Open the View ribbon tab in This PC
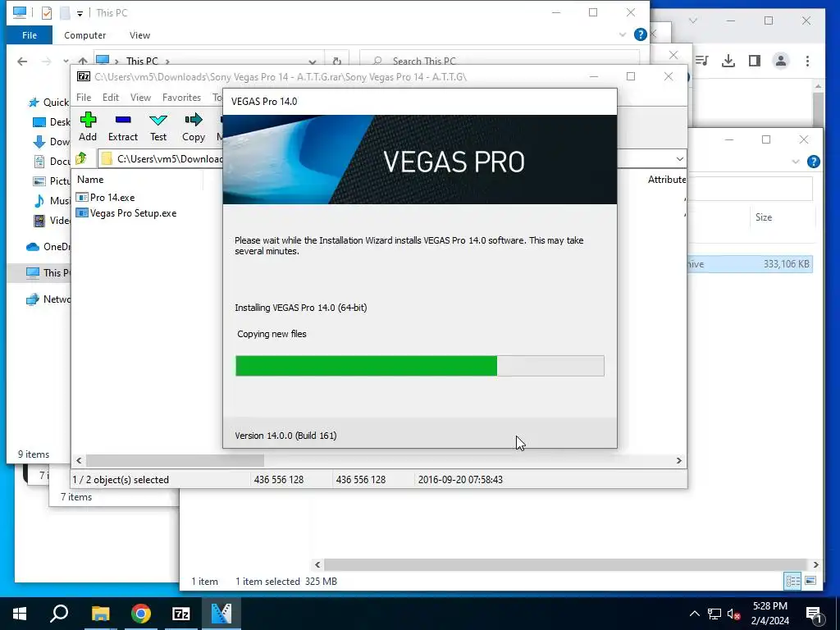Viewport: 840px width, 630px height. point(139,35)
